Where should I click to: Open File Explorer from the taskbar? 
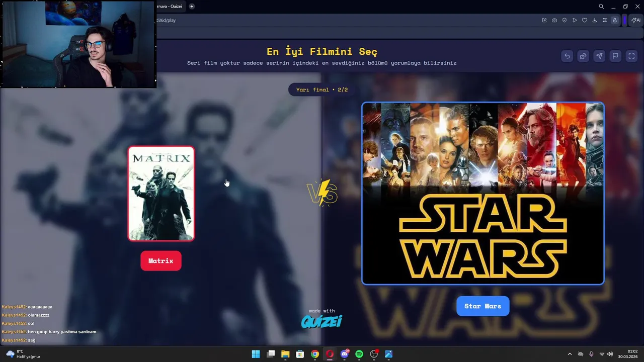click(x=285, y=354)
